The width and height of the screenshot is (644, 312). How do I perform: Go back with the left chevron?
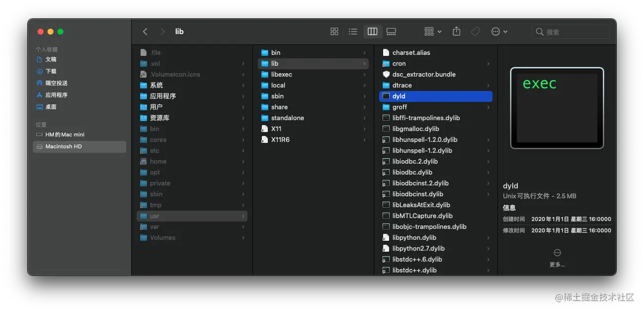(x=145, y=32)
